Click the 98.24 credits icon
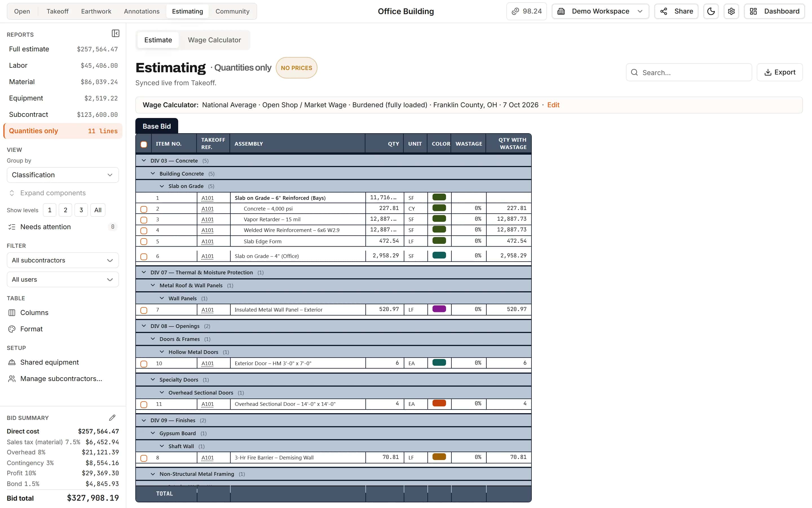812x508 pixels. 515,11
